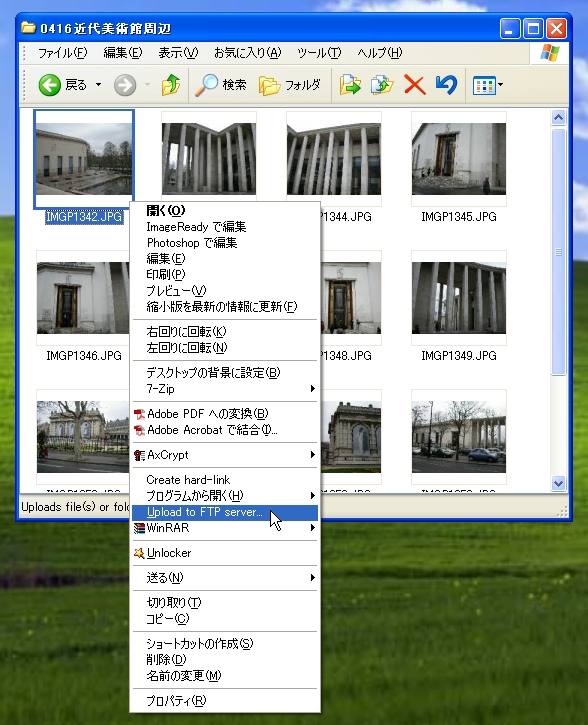This screenshot has height=725, width=588.
Task: Minimize the 0416近代美術館周辺 window
Action: pos(510,29)
